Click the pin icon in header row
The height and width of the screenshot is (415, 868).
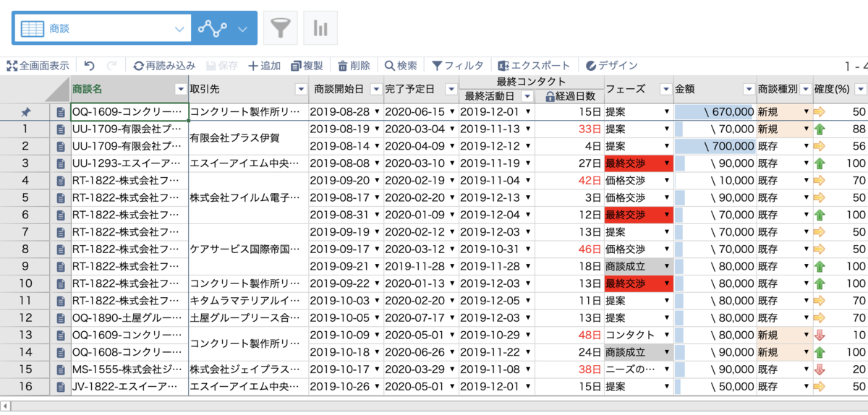[25, 112]
